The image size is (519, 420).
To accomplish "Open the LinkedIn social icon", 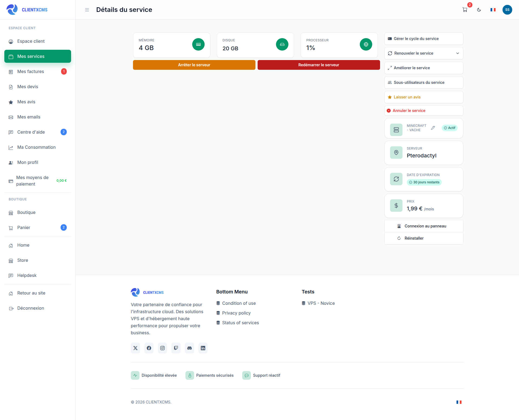I will [x=203, y=348].
